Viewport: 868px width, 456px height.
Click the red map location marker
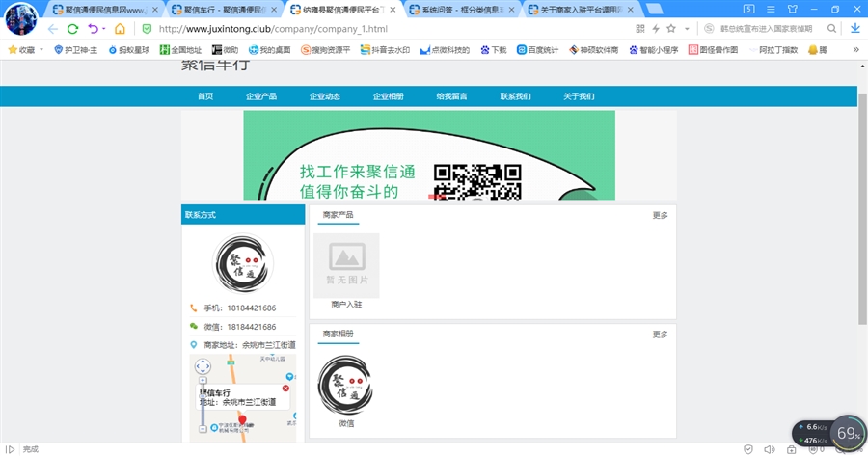(x=242, y=420)
